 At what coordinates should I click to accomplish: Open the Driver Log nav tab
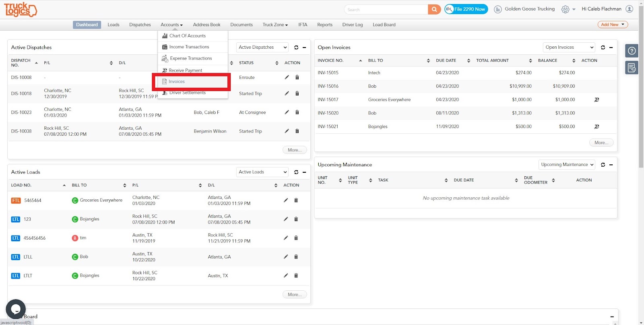pyautogui.click(x=353, y=25)
